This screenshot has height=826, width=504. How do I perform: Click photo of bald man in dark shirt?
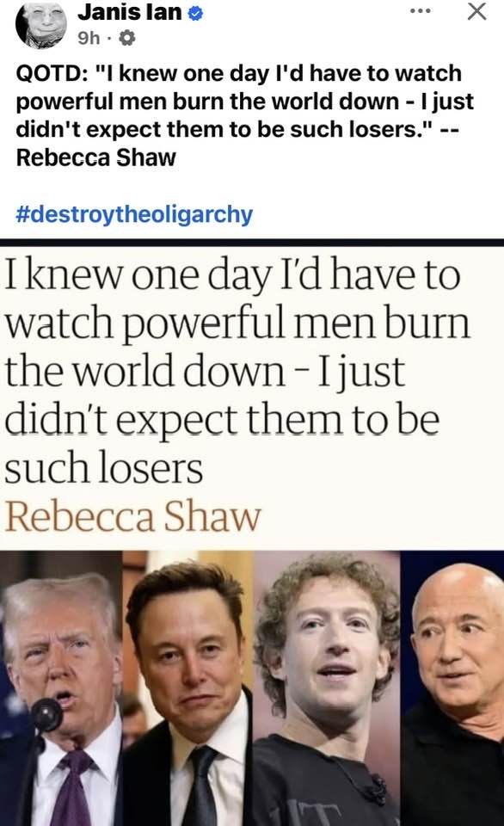click(x=452, y=688)
